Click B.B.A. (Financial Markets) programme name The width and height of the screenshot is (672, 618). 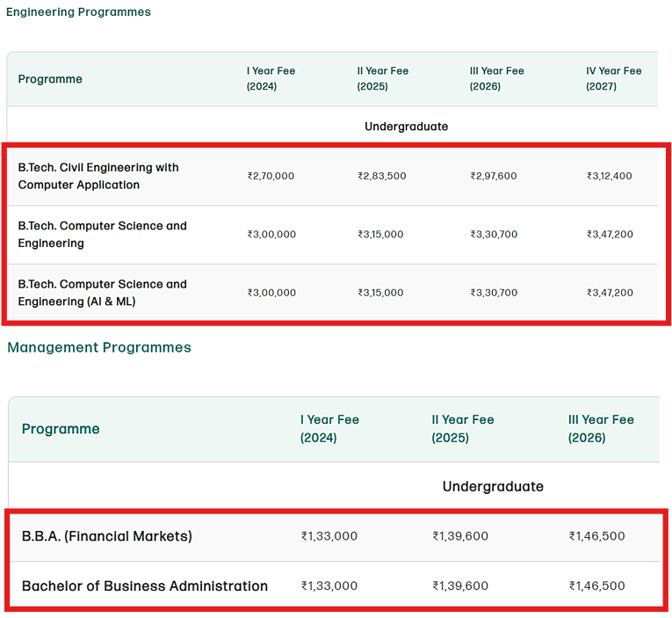(106, 536)
